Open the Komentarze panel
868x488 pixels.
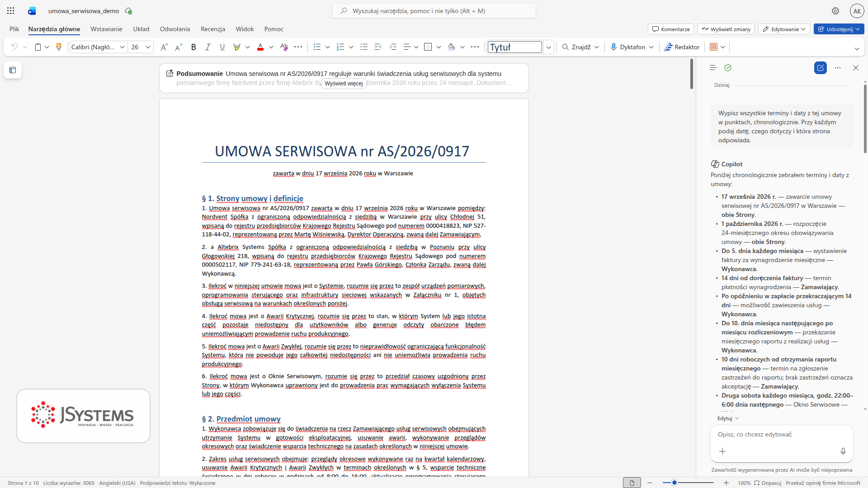pos(671,29)
